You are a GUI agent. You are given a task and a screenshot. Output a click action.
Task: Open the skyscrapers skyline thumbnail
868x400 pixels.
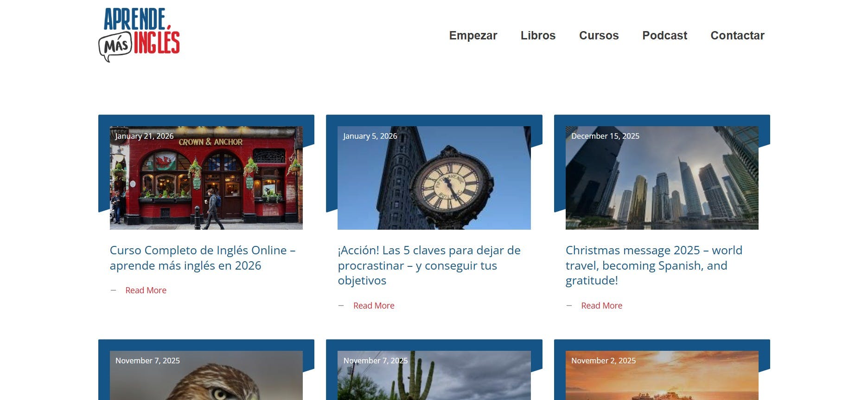662,178
